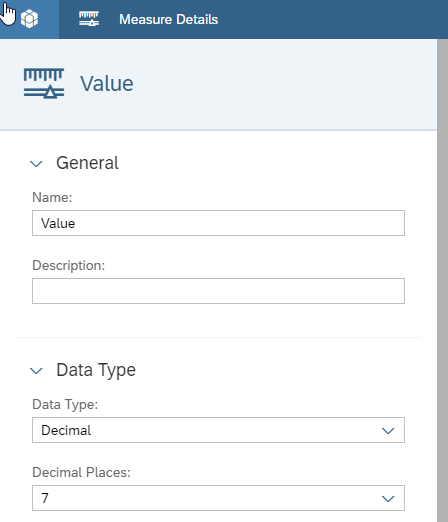Click the small measure ruler icon in header
Image resolution: width=448 pixels, height=522 pixels.
point(89,19)
